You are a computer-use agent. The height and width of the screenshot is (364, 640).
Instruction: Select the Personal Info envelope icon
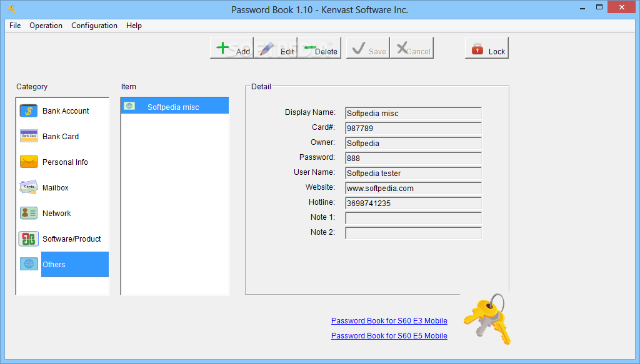pyautogui.click(x=29, y=162)
